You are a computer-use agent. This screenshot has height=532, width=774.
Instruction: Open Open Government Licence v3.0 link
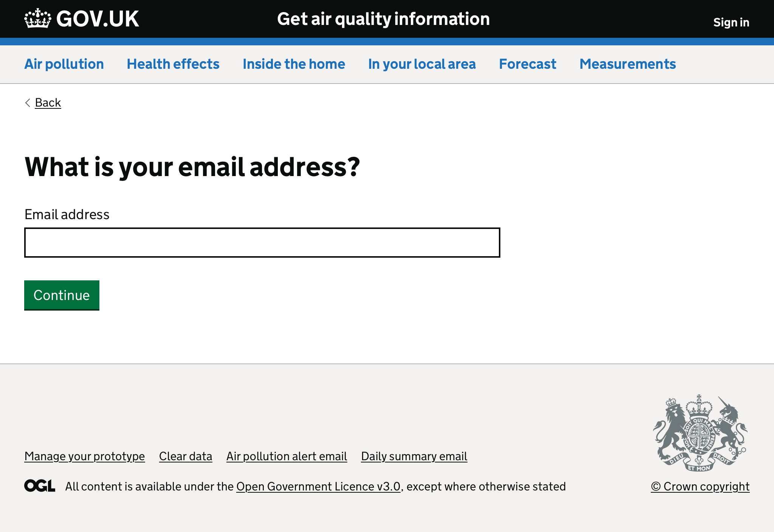tap(317, 487)
